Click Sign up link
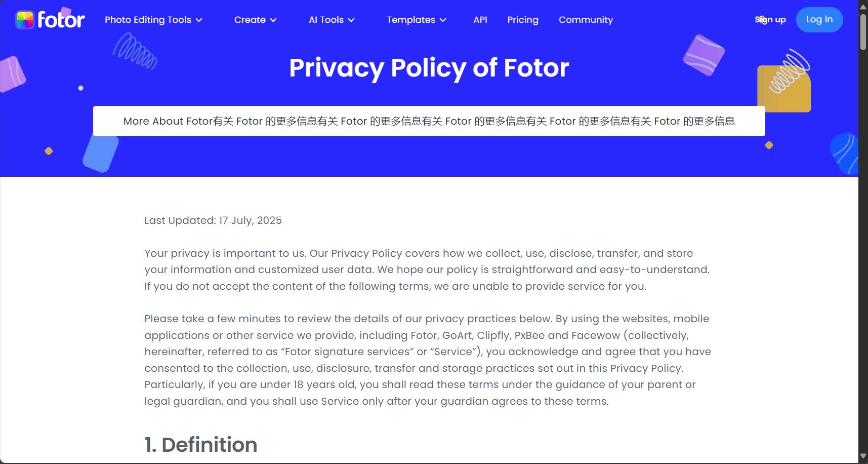The width and height of the screenshot is (868, 464). [x=770, y=20]
